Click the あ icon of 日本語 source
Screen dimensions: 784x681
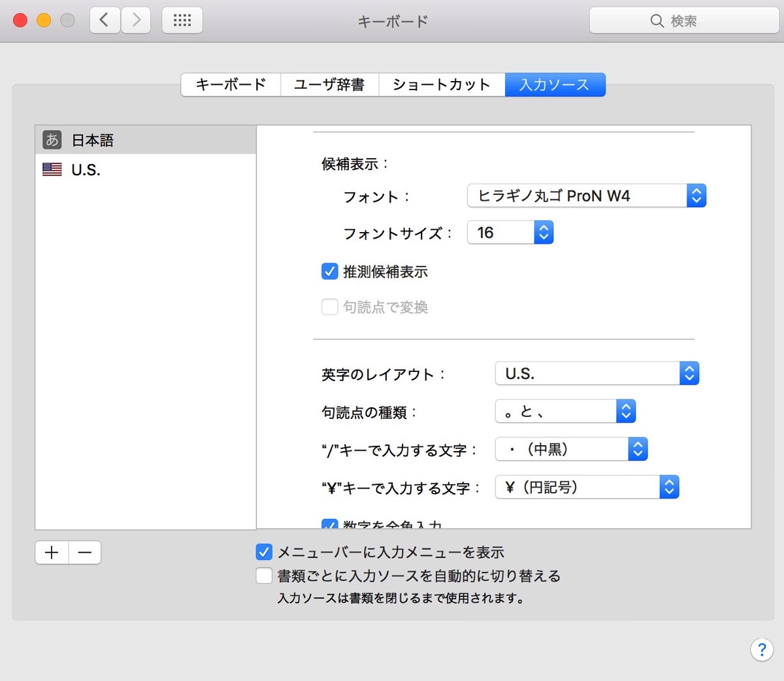[52, 139]
